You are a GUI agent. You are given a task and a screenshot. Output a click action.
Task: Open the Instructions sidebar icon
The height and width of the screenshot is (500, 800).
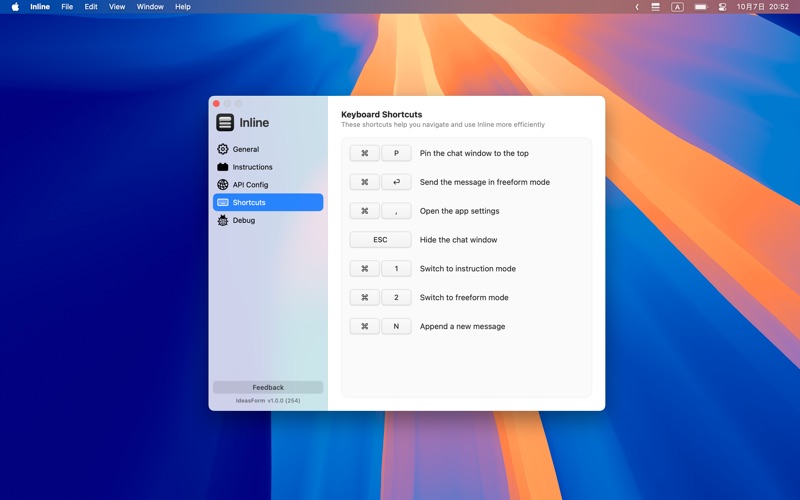coord(222,167)
